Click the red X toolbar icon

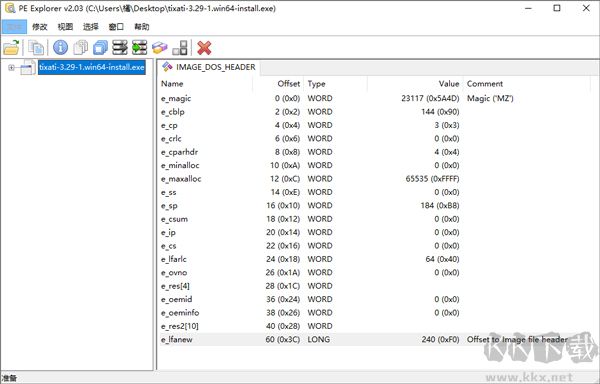[204, 48]
